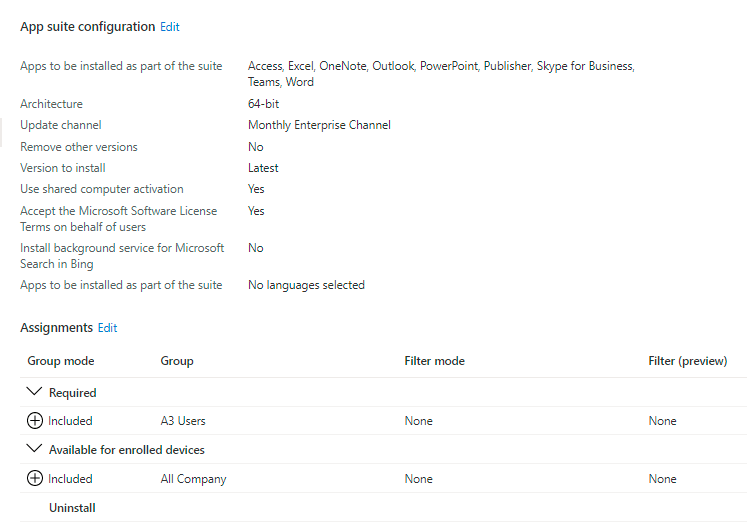
Task: Click the Uninstall section row
Action: point(384,508)
